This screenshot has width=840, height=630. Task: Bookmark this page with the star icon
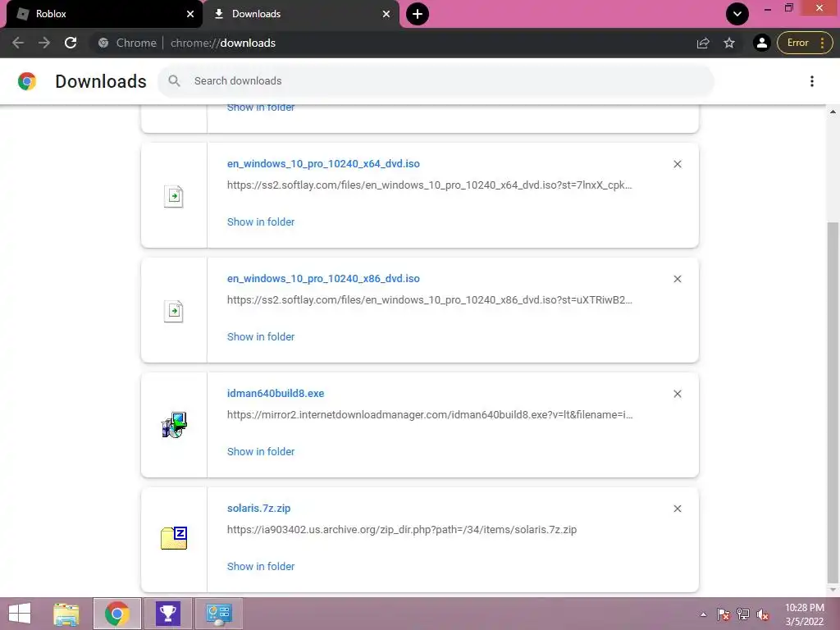click(729, 43)
